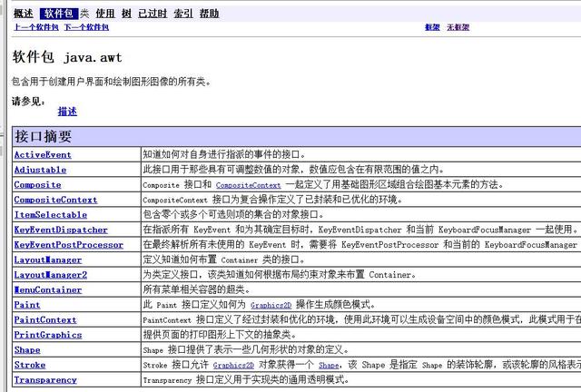
Task: Click Shape link inside the Stroke description
Action: pos(329,365)
